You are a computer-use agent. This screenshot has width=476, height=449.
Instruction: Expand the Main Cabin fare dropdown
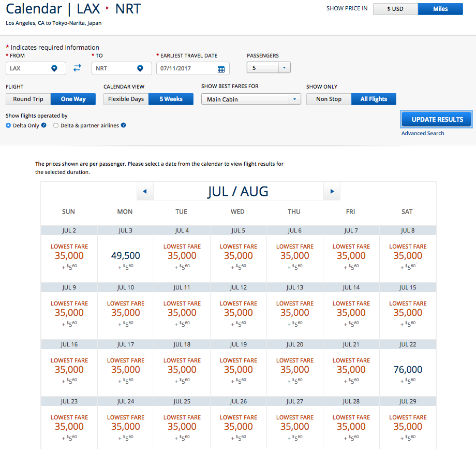click(251, 99)
